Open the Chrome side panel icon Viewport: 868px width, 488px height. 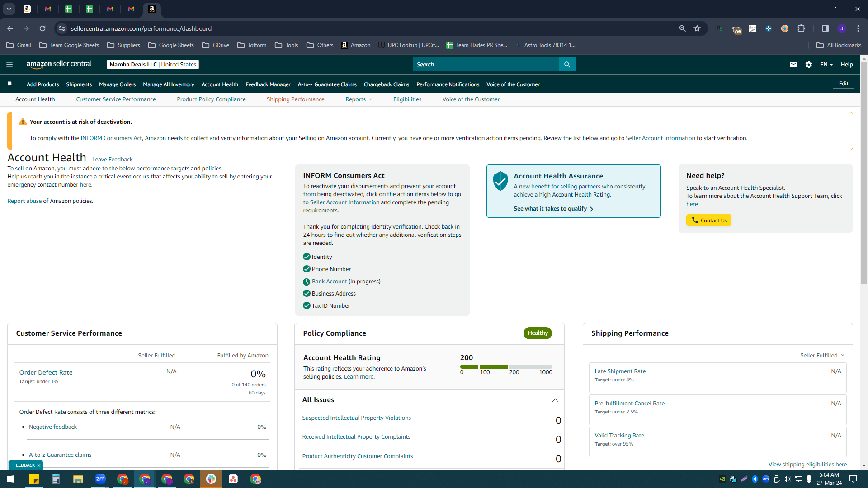tap(825, 28)
